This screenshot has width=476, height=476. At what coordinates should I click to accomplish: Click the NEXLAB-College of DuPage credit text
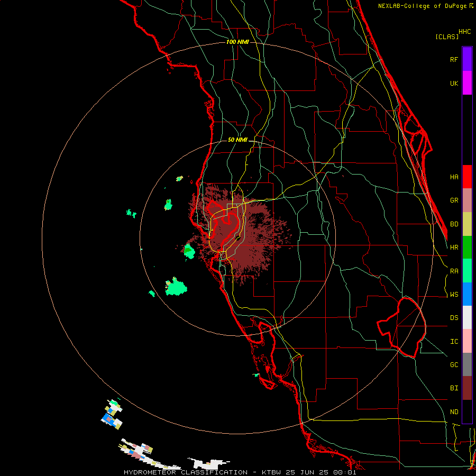(425, 6)
